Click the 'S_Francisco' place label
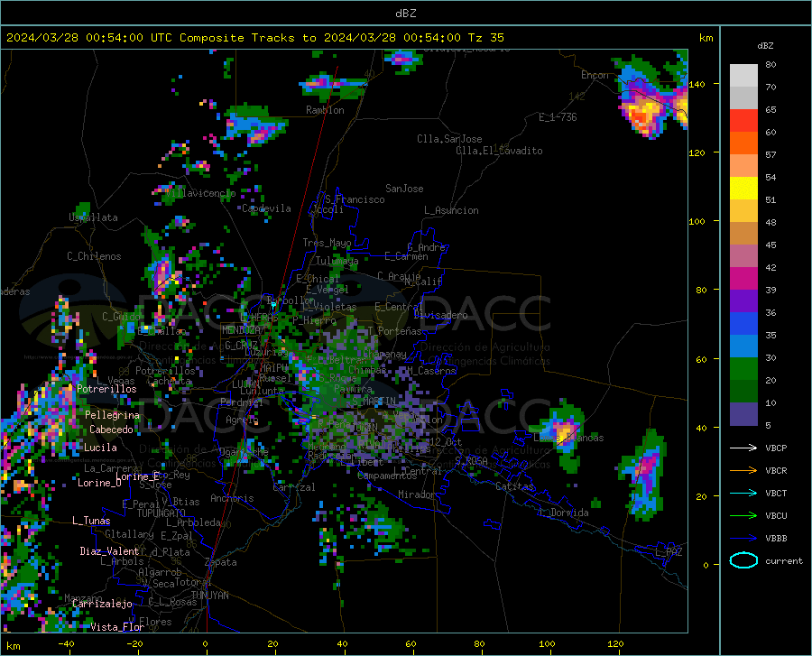 (355, 199)
